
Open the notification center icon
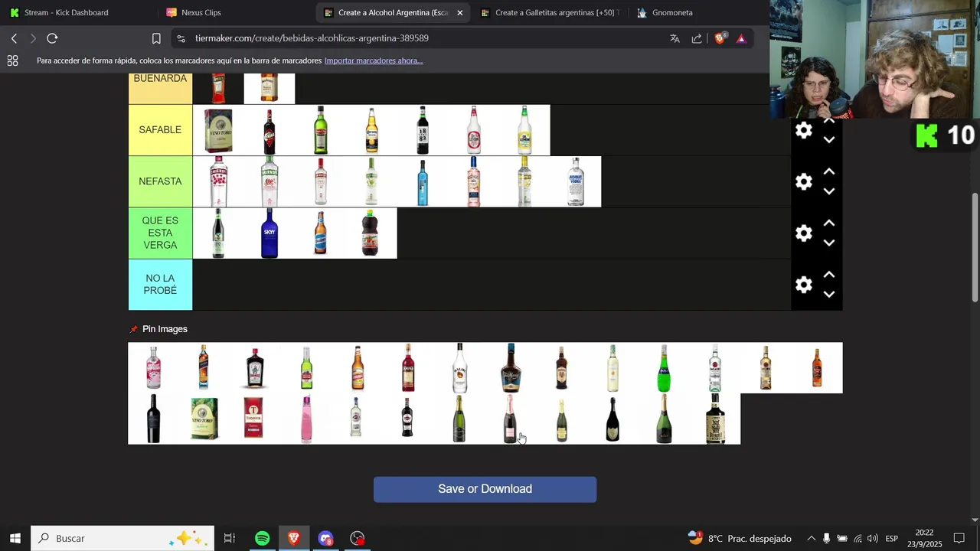[959, 538]
